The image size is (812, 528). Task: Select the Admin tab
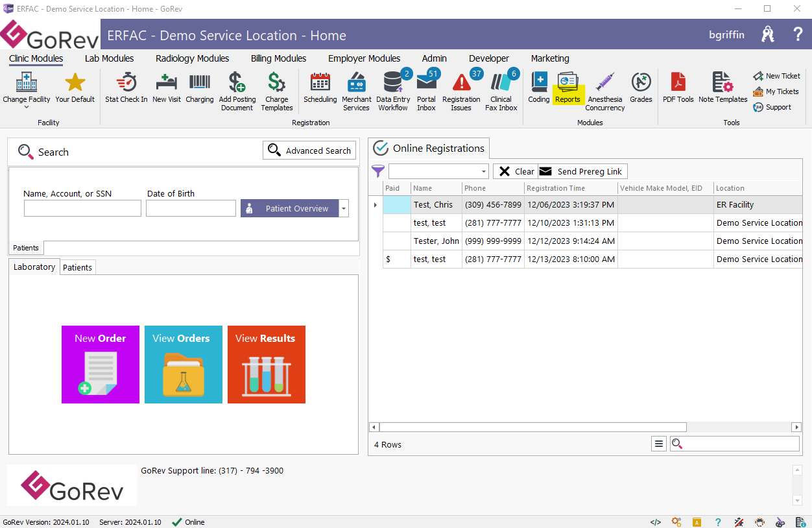pos(435,58)
